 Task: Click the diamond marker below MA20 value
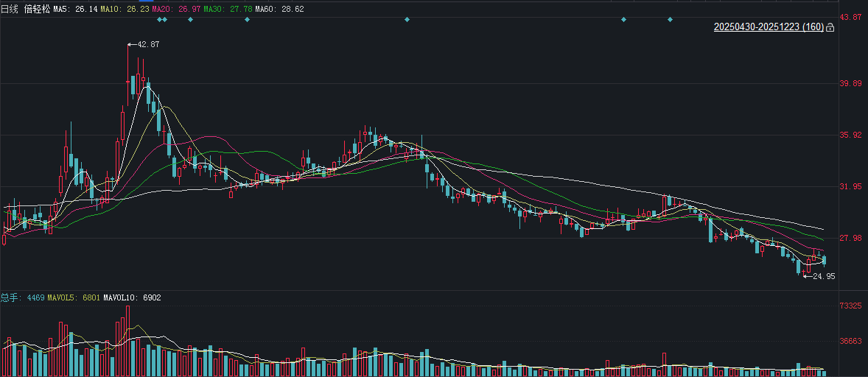(x=190, y=19)
